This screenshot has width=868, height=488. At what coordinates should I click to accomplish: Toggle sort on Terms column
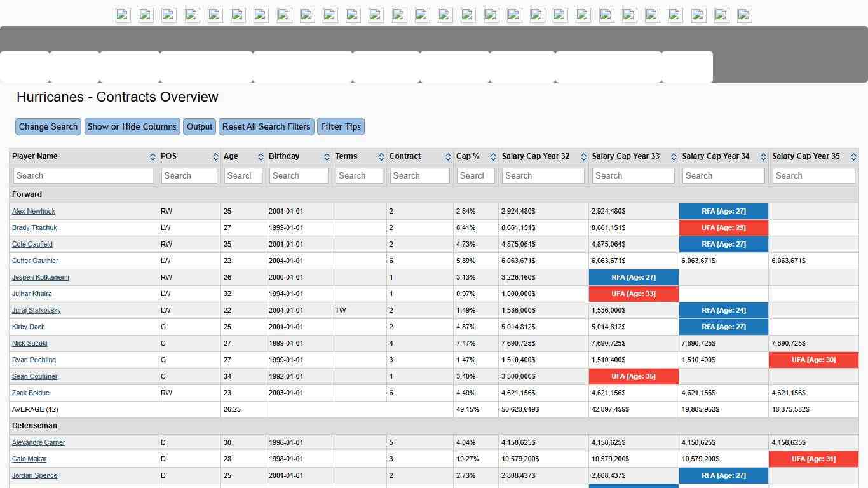tap(381, 157)
